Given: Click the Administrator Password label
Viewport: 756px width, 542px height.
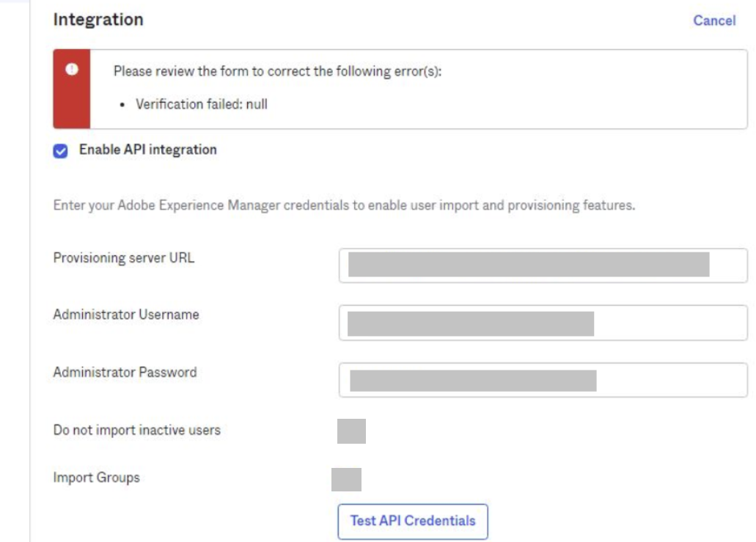Looking at the screenshot, I should coord(125,373).
